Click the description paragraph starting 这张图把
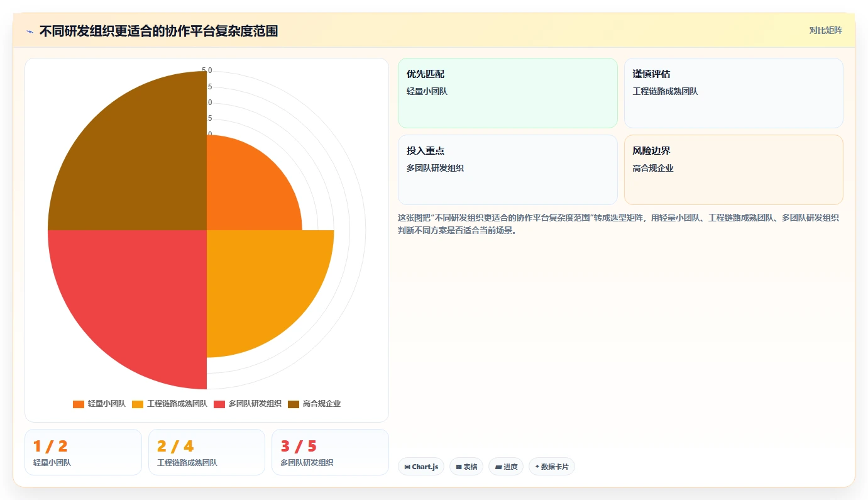 pyautogui.click(x=618, y=224)
